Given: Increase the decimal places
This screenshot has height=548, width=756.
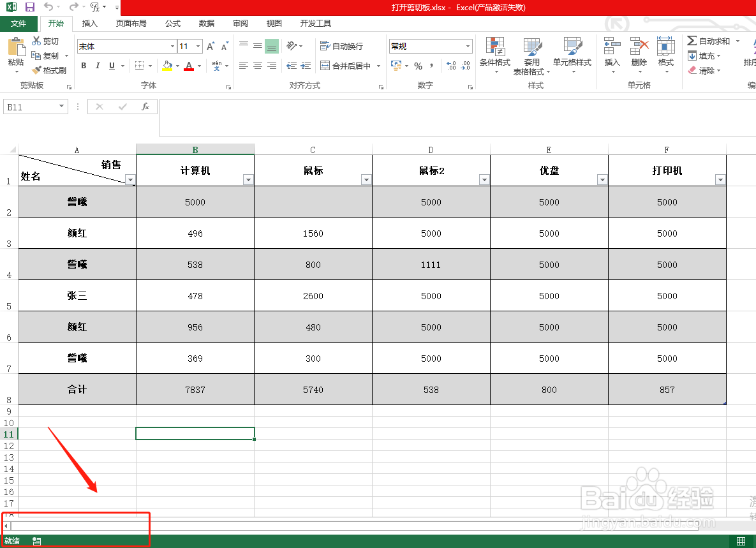Looking at the screenshot, I should [x=451, y=66].
